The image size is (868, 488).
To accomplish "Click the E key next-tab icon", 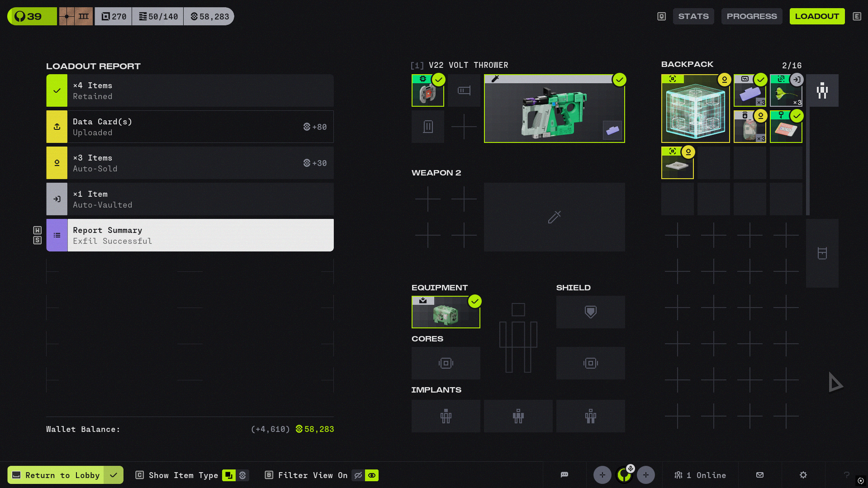I will (x=857, y=16).
